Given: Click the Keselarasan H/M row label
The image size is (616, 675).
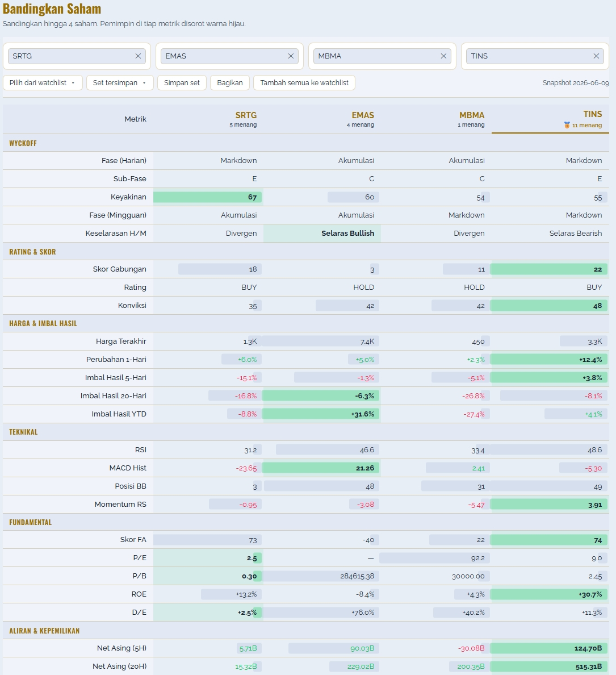Looking at the screenshot, I should coord(116,233).
